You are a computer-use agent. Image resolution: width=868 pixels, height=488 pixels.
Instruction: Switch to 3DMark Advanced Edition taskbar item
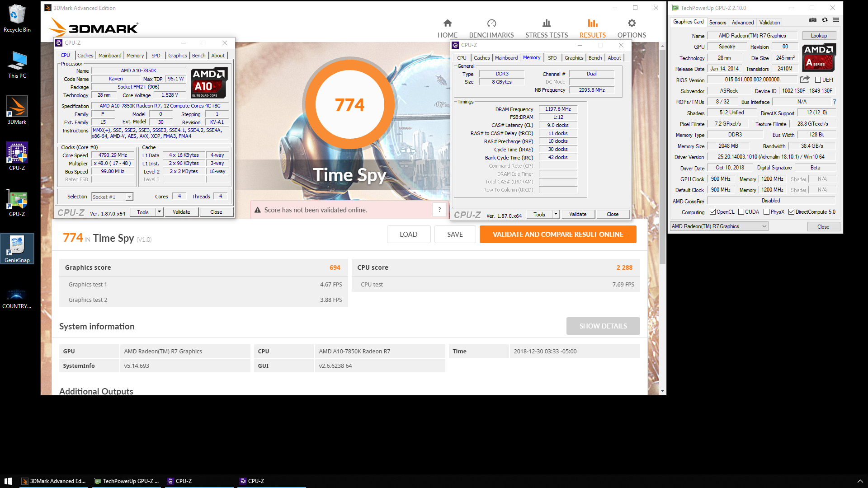pyautogui.click(x=54, y=481)
